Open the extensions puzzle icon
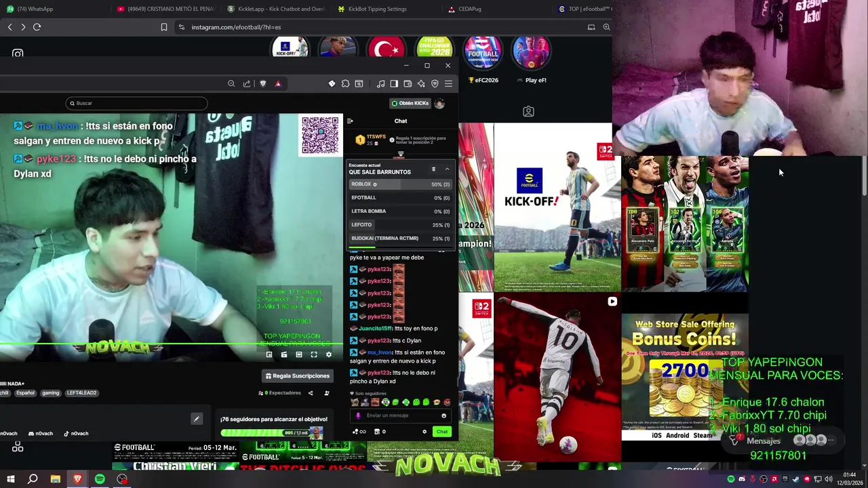The height and width of the screenshot is (488, 868). coord(345,83)
